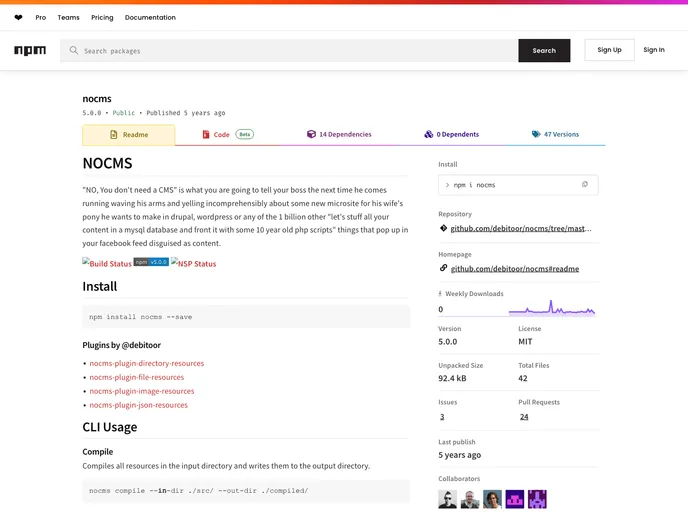Open the Teams menu item
Image resolution: width=688 pixels, height=512 pixels.
68,18
